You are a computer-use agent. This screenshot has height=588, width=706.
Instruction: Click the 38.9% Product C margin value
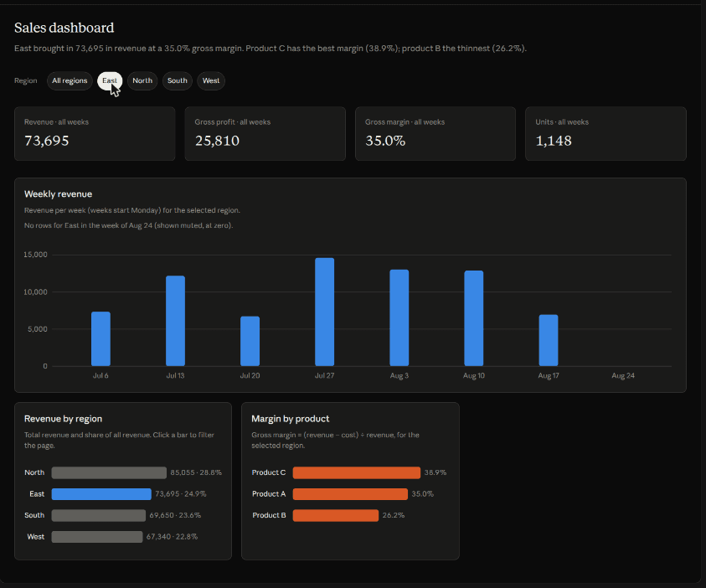[435, 472]
